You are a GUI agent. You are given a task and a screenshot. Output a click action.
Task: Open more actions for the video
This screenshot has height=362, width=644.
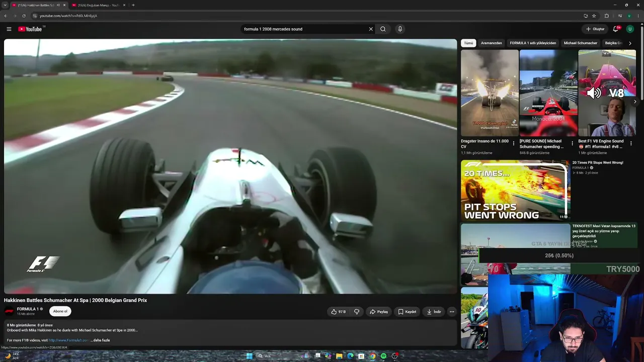point(452,312)
